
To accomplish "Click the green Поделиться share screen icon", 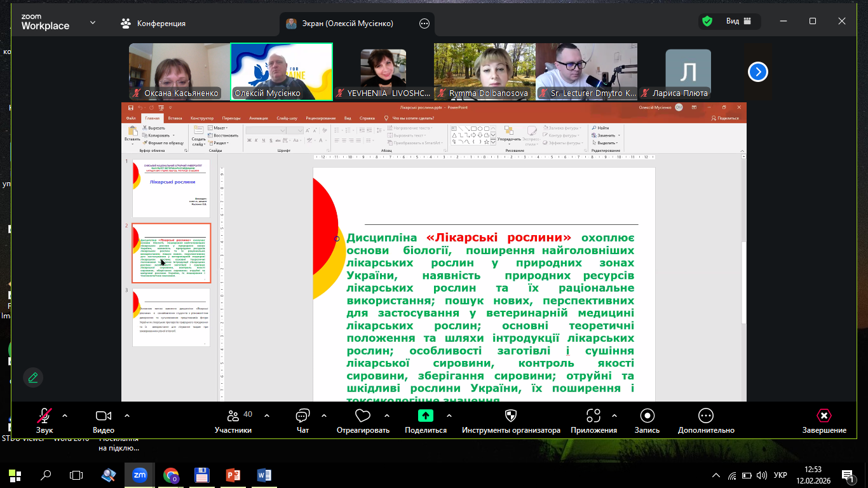I will coord(425,416).
